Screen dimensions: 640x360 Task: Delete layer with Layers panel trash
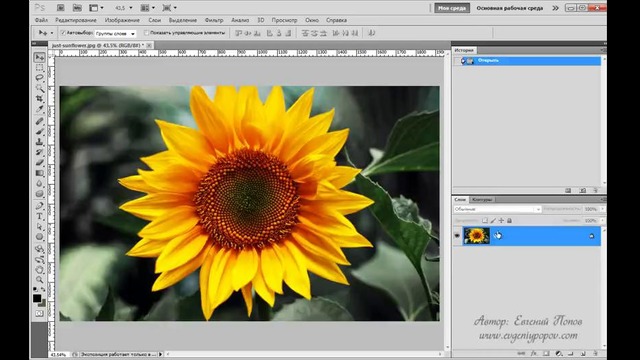tap(596, 353)
